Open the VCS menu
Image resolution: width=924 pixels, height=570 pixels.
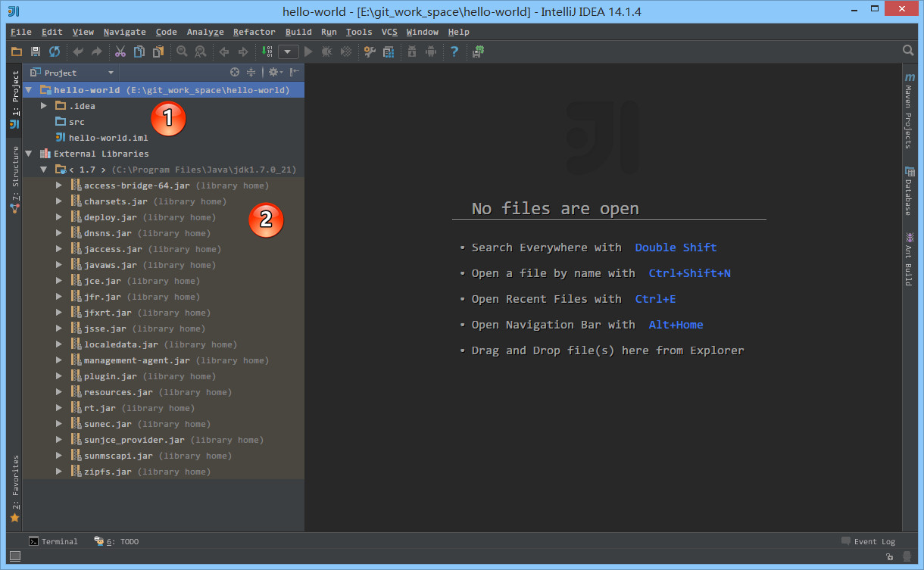pyautogui.click(x=389, y=32)
